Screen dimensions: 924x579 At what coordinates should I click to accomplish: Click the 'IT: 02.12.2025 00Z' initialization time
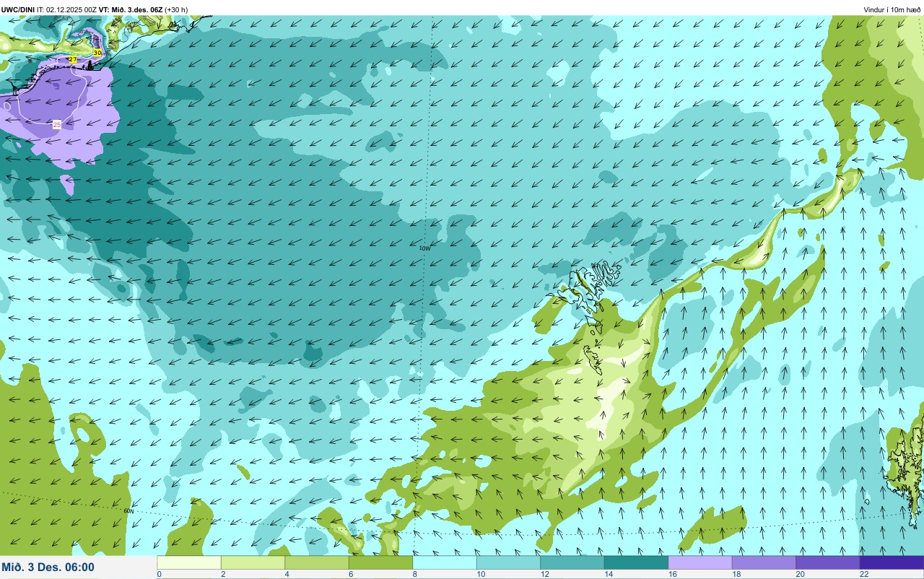[68, 9]
